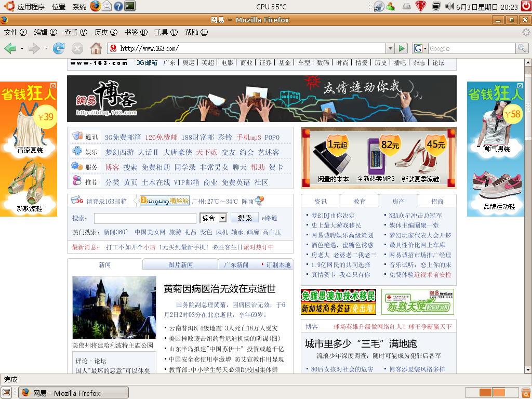The image size is (532, 399).
Task: Open the Back button history dropdown arrow
Action: [22, 48]
